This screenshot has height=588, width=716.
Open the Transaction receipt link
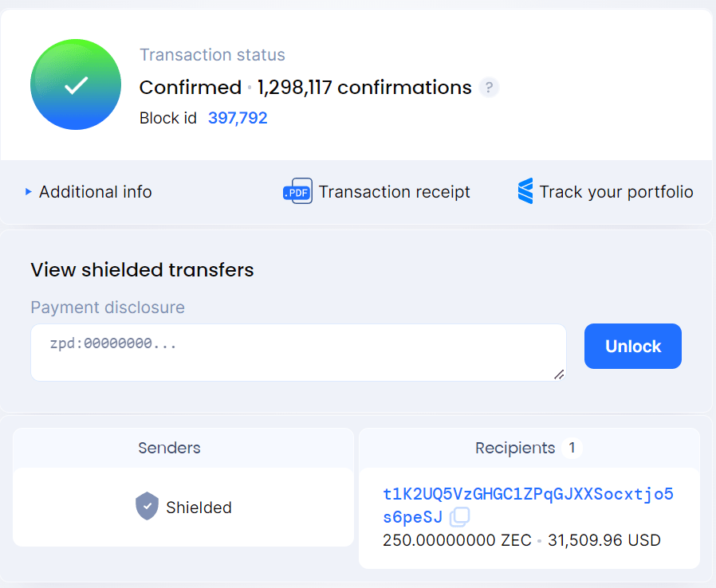394,192
